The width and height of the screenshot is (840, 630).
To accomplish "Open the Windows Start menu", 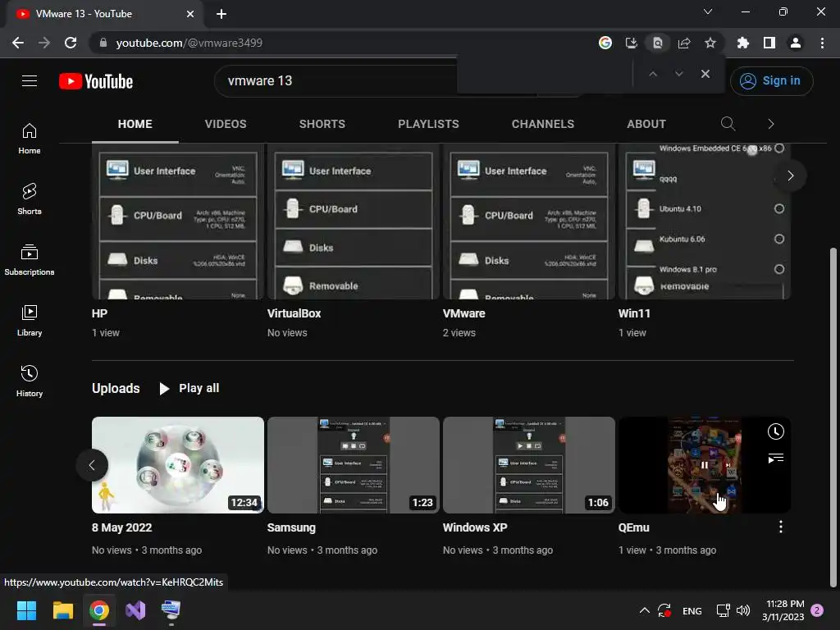I will 26,610.
